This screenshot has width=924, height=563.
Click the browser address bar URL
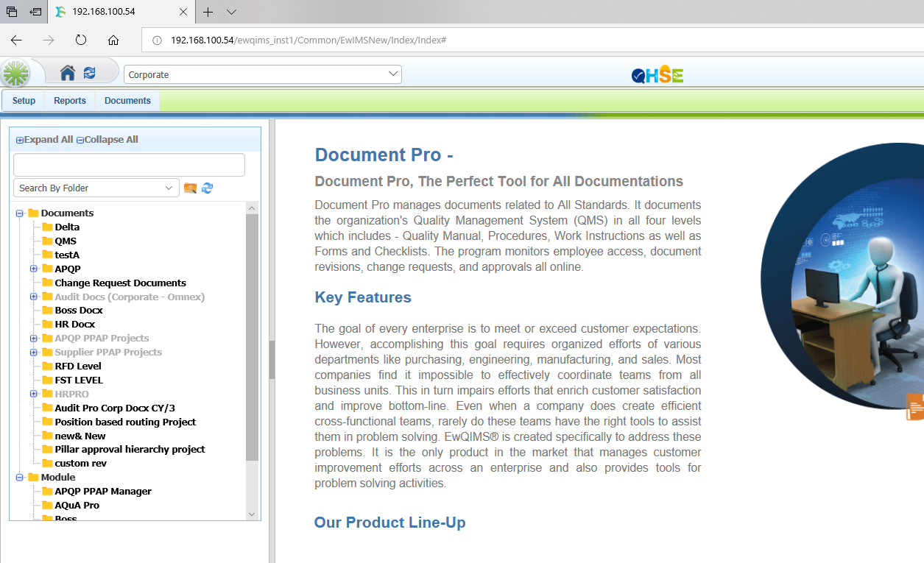pos(308,40)
